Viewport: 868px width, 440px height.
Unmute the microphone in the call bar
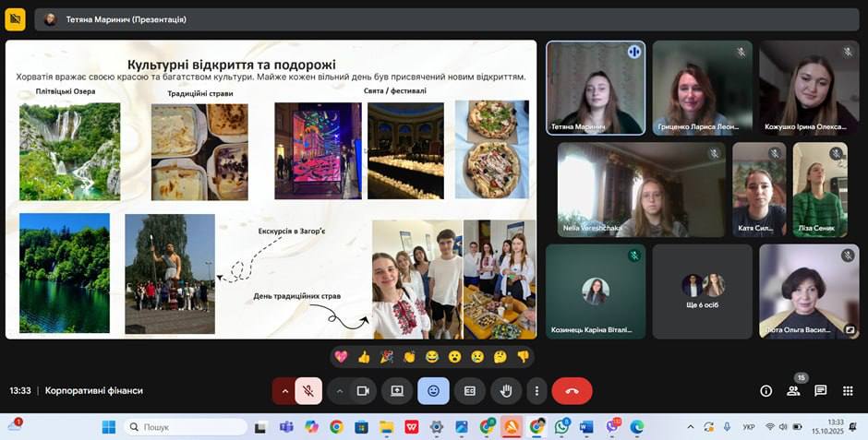308,391
